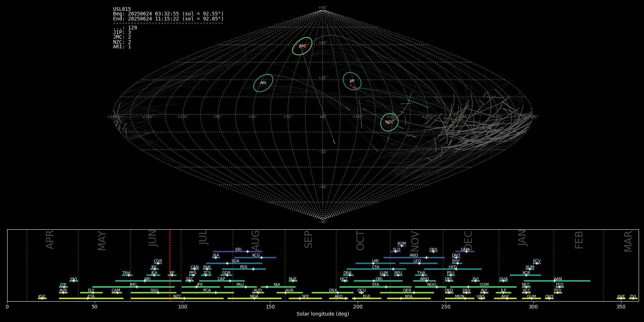Click the JMC shower bar in the timeline
This screenshot has height=322, width=644.
pyautogui.click(x=133, y=287)
